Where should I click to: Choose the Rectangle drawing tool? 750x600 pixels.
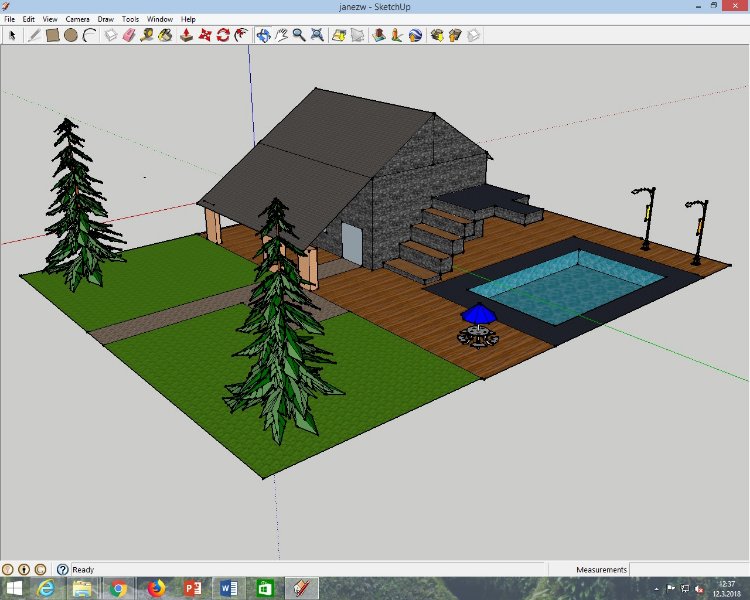(52, 35)
